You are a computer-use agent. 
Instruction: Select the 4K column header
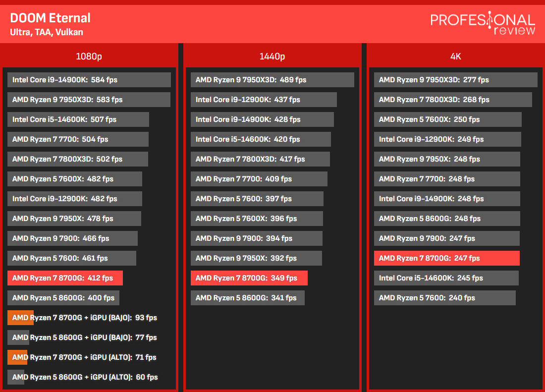456,56
